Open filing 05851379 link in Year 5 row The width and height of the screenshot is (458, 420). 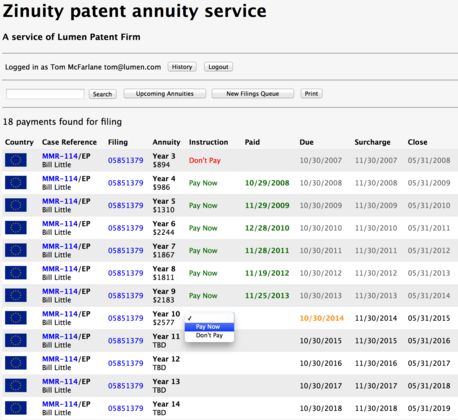tap(126, 205)
